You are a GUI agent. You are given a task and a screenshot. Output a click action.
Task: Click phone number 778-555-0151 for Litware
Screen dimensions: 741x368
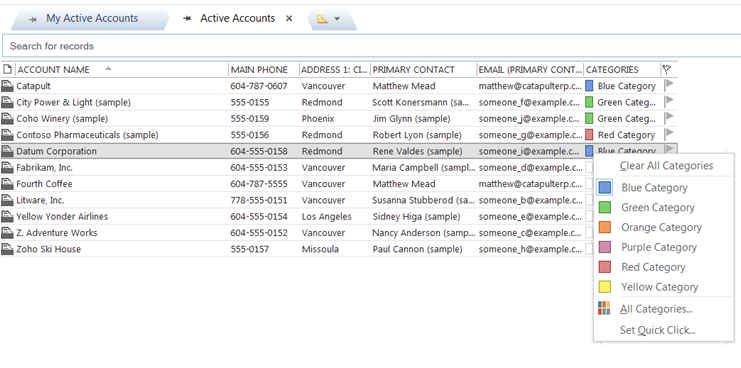coord(258,200)
